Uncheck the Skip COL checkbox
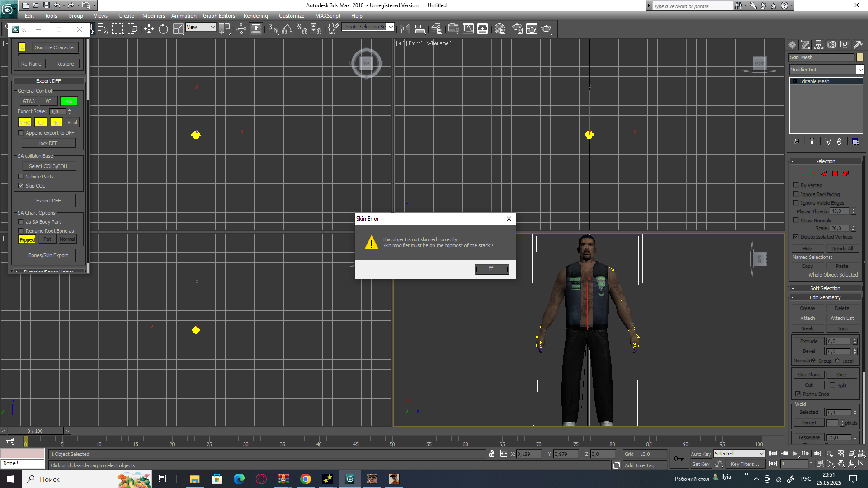 pos(21,186)
